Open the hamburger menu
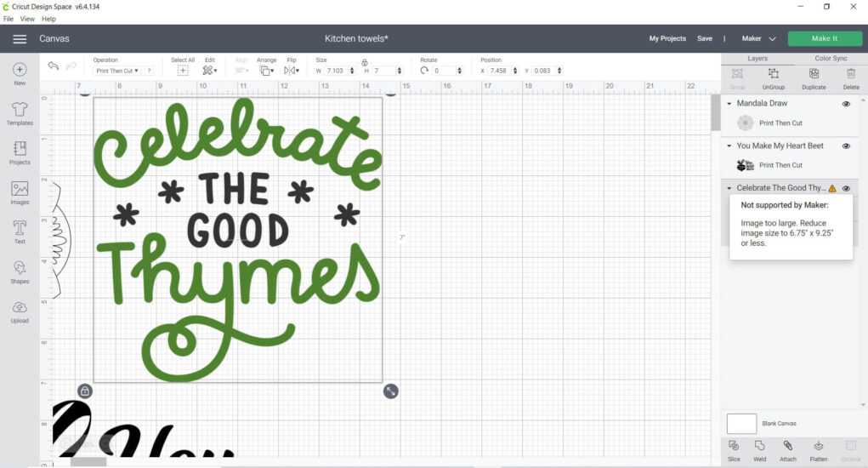The image size is (868, 468). click(x=20, y=39)
